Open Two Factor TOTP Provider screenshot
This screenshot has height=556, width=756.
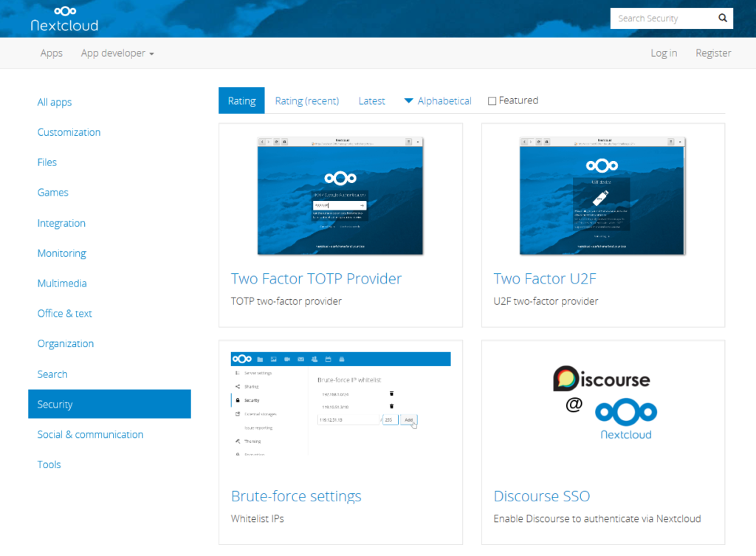(340, 196)
